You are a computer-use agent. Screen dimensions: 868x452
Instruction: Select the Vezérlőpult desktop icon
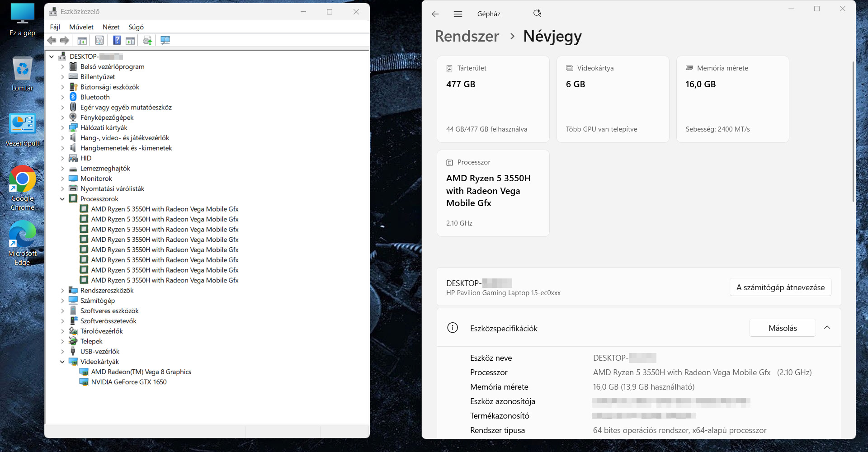coord(22,130)
